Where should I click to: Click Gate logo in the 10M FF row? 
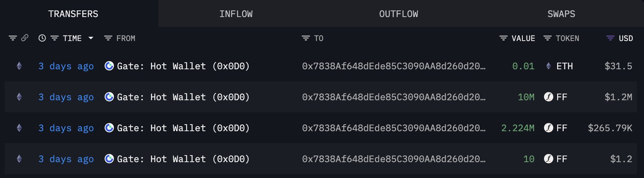coord(109,97)
